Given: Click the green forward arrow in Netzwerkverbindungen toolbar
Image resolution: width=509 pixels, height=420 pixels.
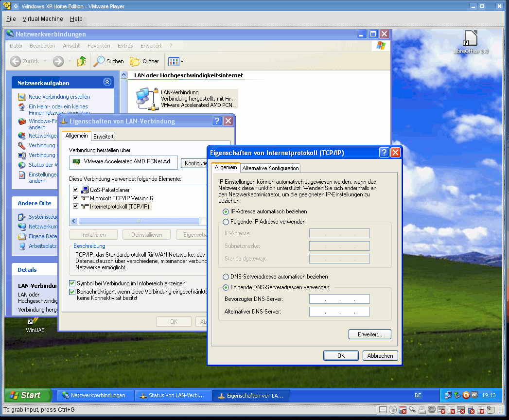Looking at the screenshot, I should pyautogui.click(x=58, y=61).
